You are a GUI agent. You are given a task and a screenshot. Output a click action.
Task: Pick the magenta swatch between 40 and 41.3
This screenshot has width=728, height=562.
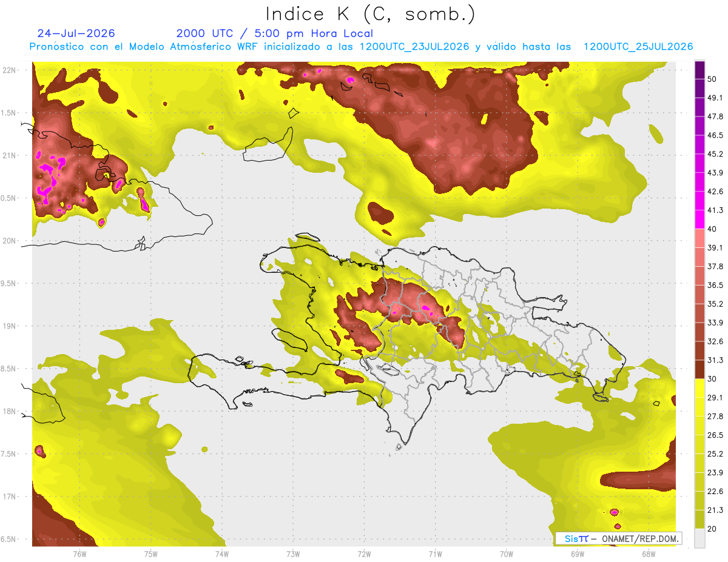tap(699, 219)
